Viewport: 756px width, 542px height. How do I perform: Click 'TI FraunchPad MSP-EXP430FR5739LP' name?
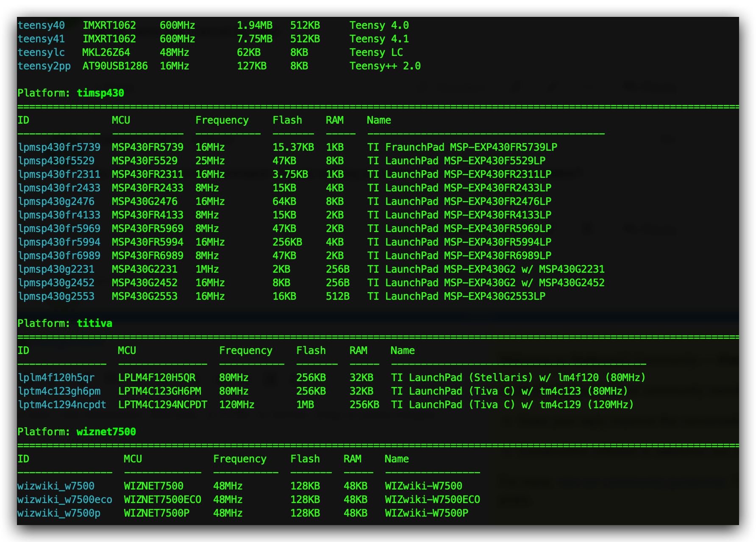[x=462, y=147]
